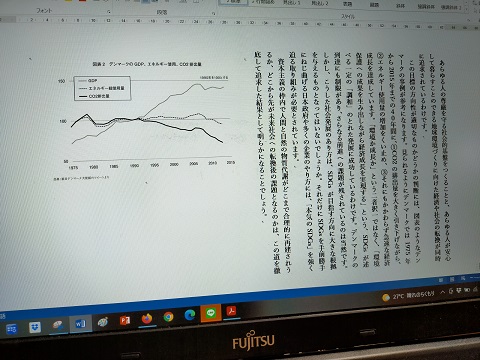480x360 pixels.
Task: Open Task View on the taskbar
Action: tap(12, 329)
